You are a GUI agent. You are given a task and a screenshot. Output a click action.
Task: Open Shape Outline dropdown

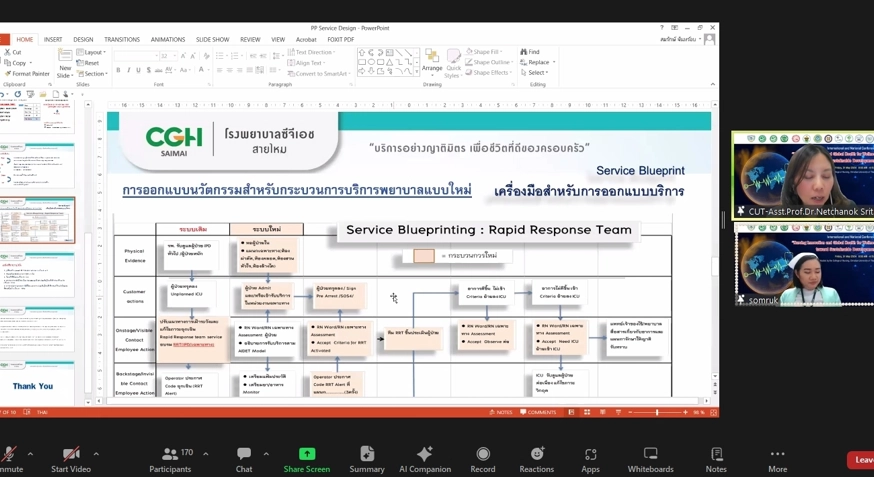489,62
